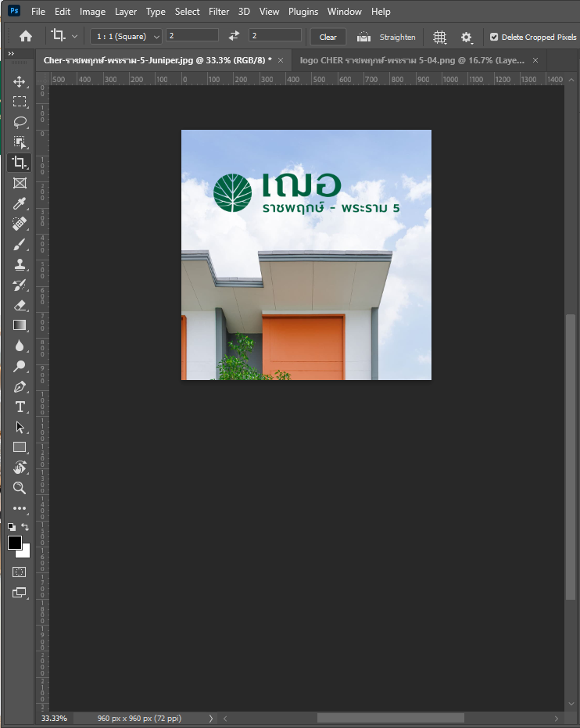Open status bar info arrow menu
This screenshot has width=580, height=728.
[x=210, y=719]
